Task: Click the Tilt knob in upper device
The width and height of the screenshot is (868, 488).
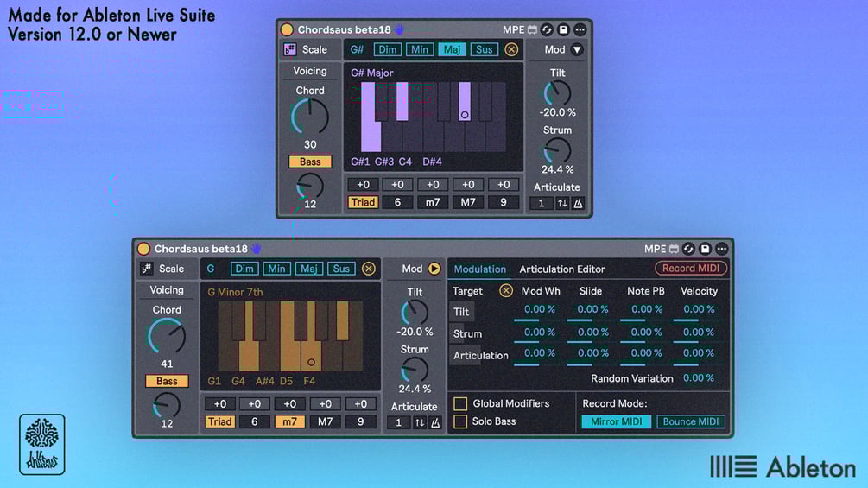Action: click(557, 93)
